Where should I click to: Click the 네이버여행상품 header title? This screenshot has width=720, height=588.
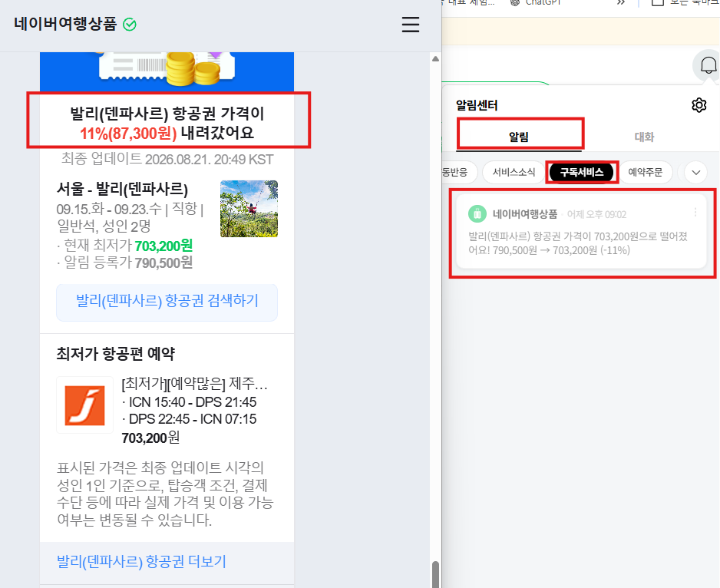click(65, 24)
